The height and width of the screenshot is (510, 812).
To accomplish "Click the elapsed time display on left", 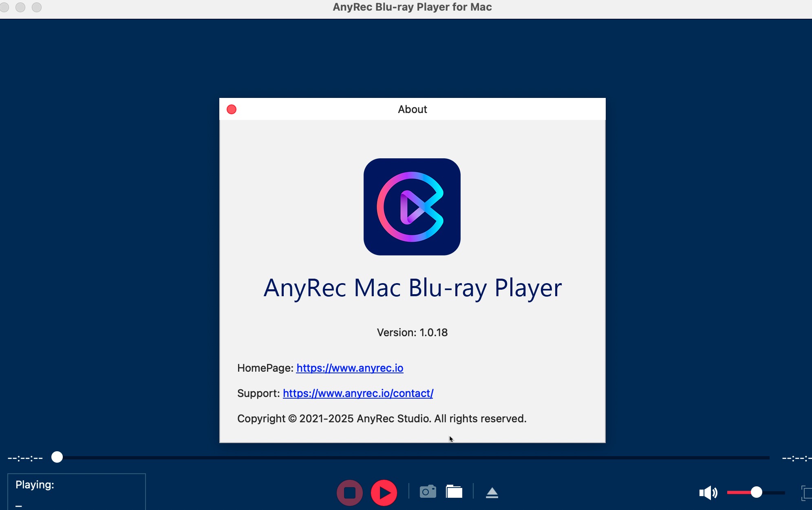I will pyautogui.click(x=25, y=458).
